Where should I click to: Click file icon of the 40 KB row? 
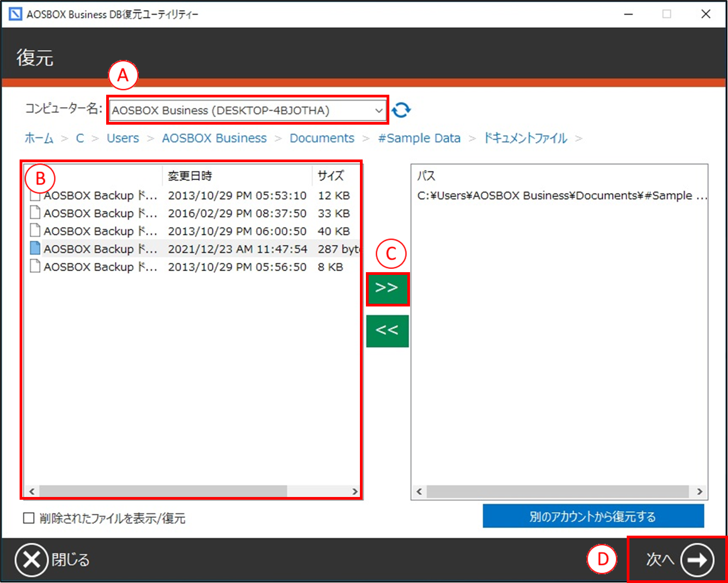point(35,231)
